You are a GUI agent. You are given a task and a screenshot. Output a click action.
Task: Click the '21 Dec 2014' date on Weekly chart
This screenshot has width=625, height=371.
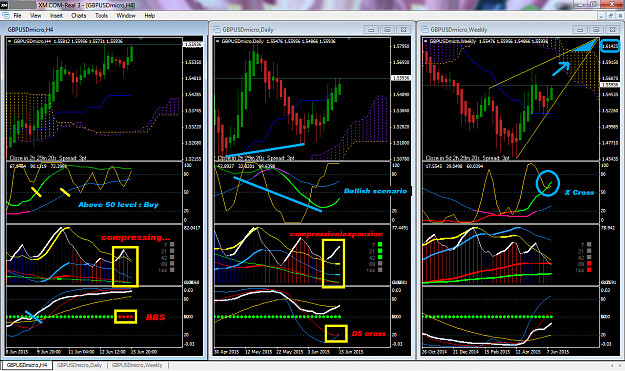pos(466,352)
